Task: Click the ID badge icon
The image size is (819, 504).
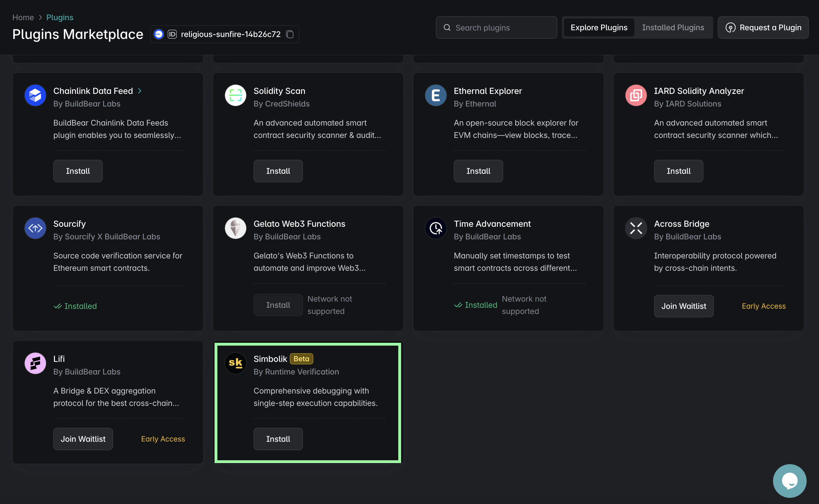Action: pyautogui.click(x=172, y=34)
